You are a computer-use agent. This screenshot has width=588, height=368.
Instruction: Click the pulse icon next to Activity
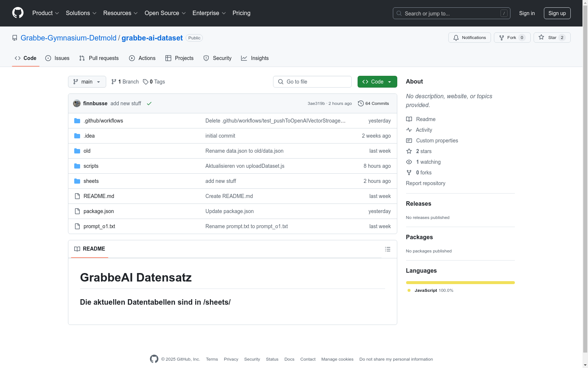click(409, 130)
